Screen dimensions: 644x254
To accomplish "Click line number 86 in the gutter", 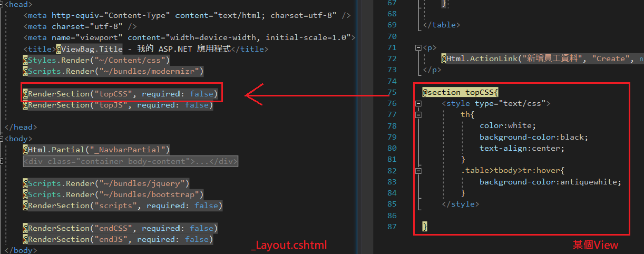I will coord(391,216).
